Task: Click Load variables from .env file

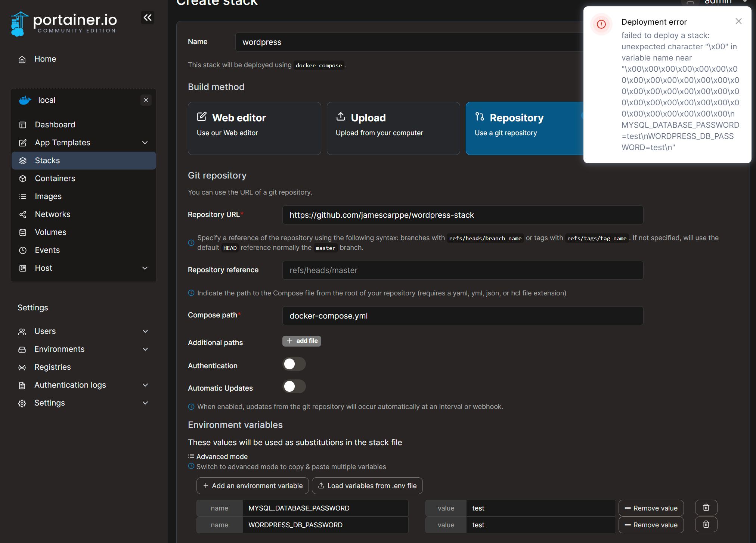Action: click(x=367, y=485)
